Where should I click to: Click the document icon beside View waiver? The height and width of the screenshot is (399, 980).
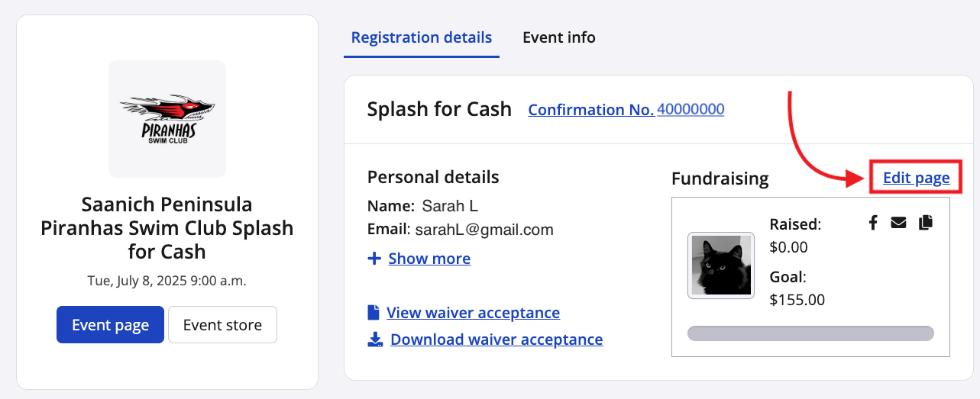[374, 313]
